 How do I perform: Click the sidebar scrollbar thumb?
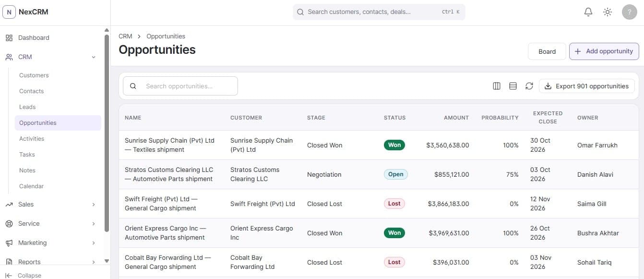coord(107,132)
